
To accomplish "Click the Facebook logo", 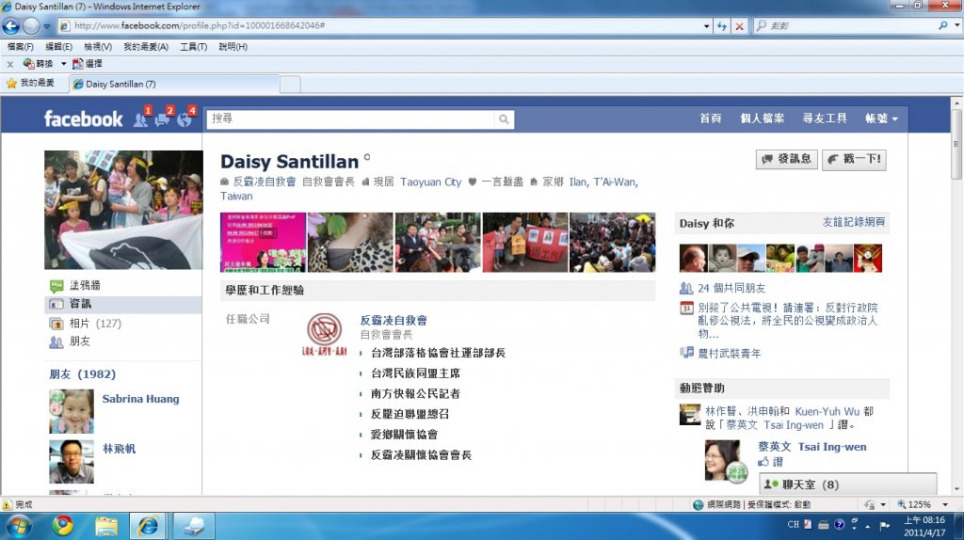I will click(x=83, y=119).
